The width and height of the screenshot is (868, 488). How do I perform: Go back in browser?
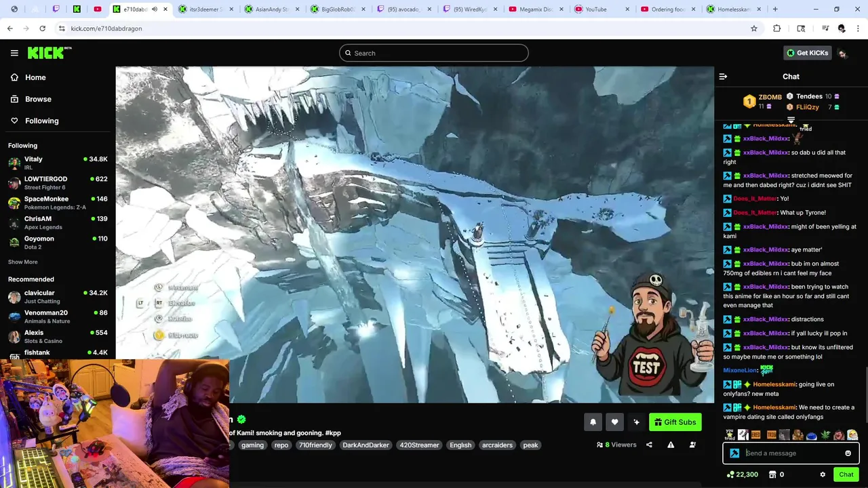click(9, 28)
